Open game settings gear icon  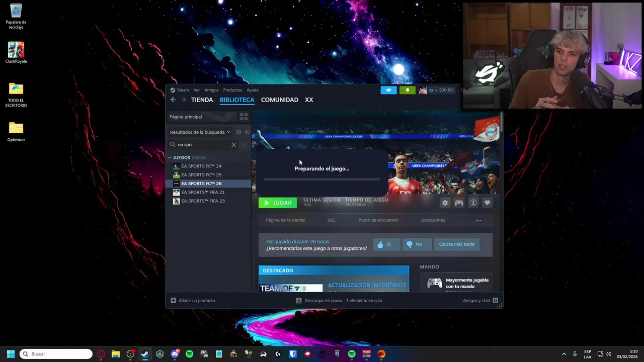pyautogui.click(x=445, y=203)
